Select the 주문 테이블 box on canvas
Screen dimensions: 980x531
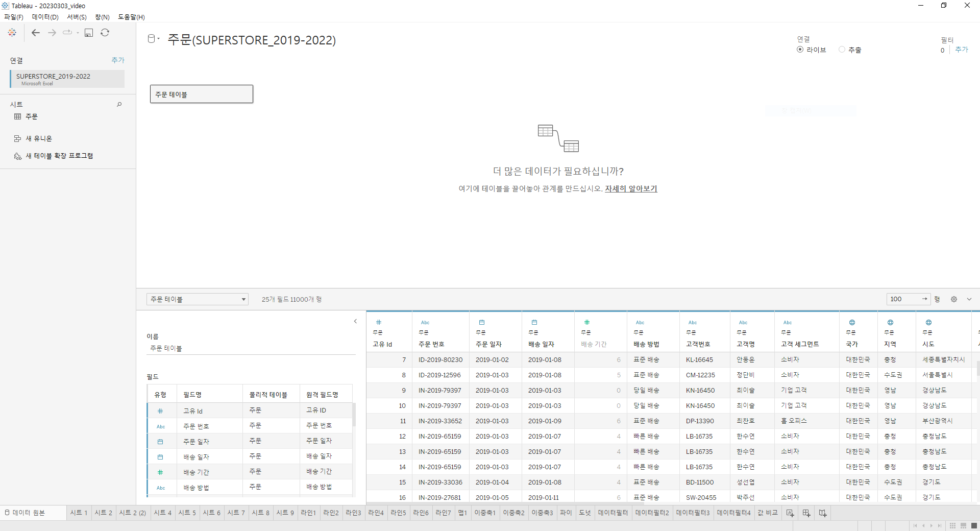202,94
